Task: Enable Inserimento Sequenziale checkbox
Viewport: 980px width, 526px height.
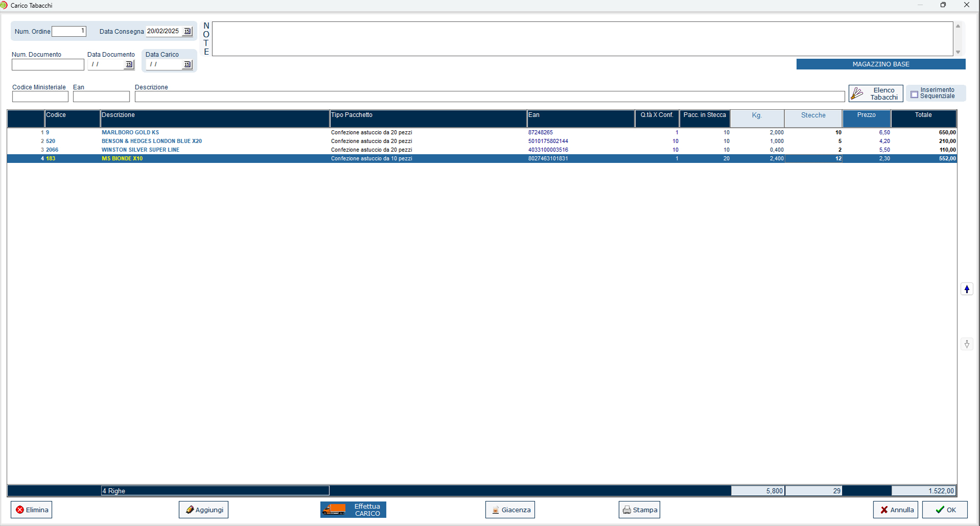Action: [x=914, y=94]
